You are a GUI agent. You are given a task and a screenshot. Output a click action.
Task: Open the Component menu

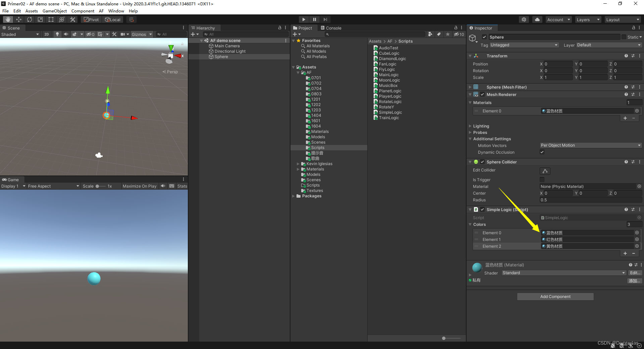83,11
